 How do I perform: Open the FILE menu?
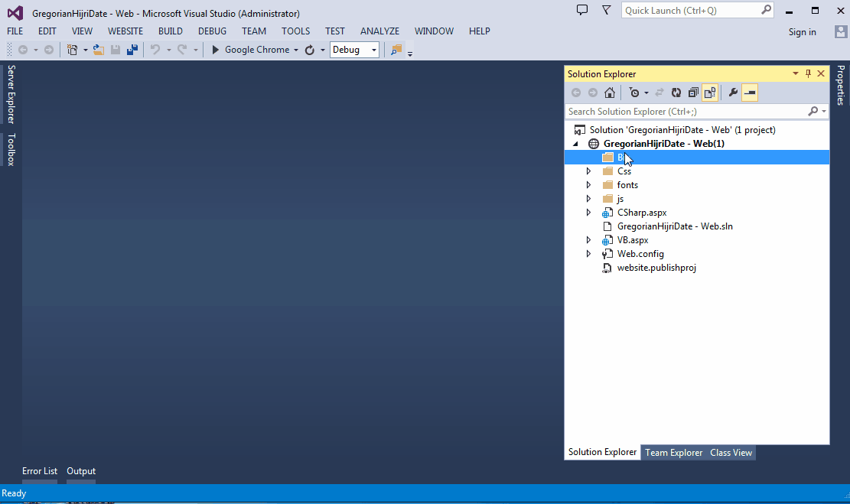(x=15, y=31)
